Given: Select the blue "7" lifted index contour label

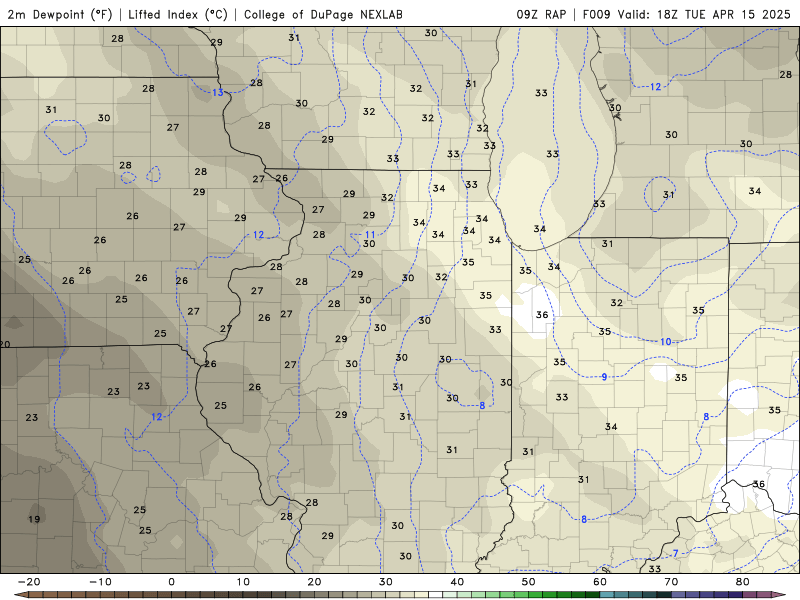Looking at the screenshot, I should click(676, 554).
